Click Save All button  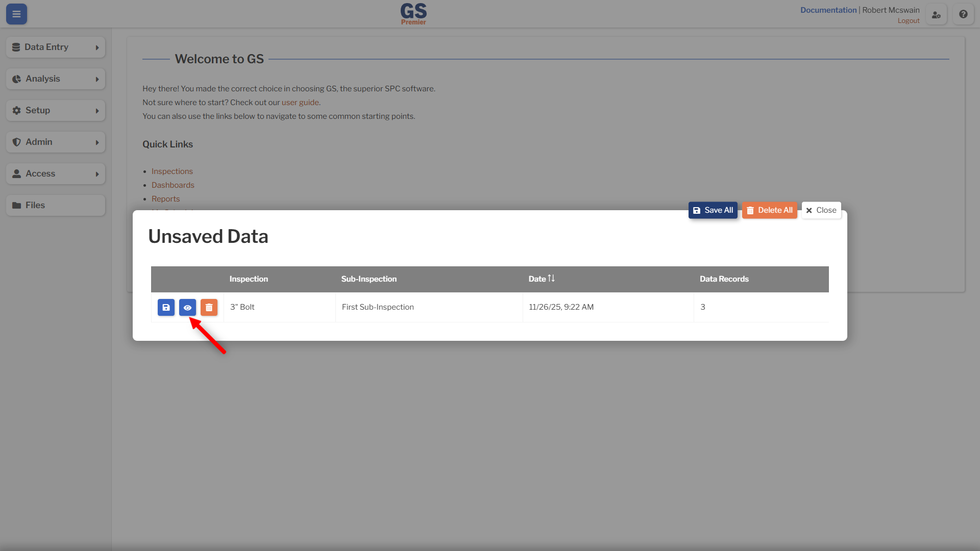[x=713, y=210]
